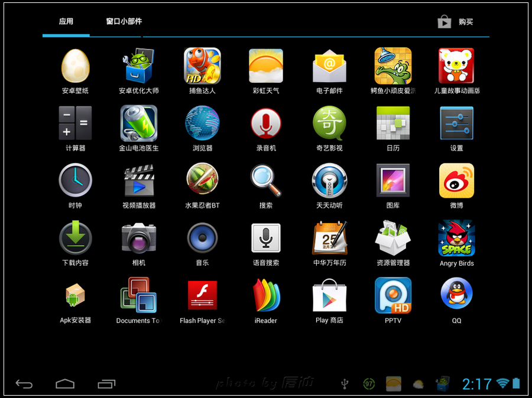This screenshot has height=398, width=532.
Task: Switch to the 窗口小部件 widgets tab
Action: click(124, 21)
